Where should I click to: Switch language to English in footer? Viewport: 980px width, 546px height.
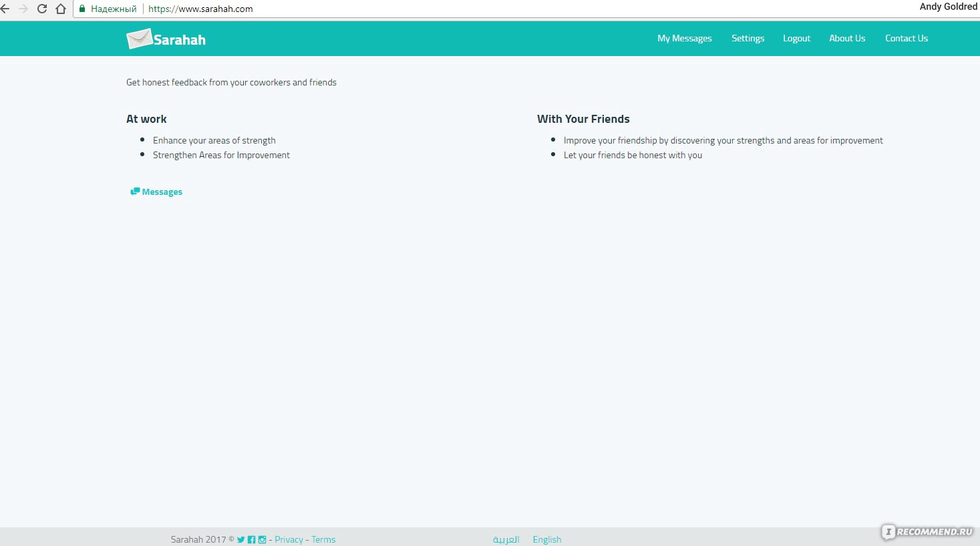pos(547,539)
